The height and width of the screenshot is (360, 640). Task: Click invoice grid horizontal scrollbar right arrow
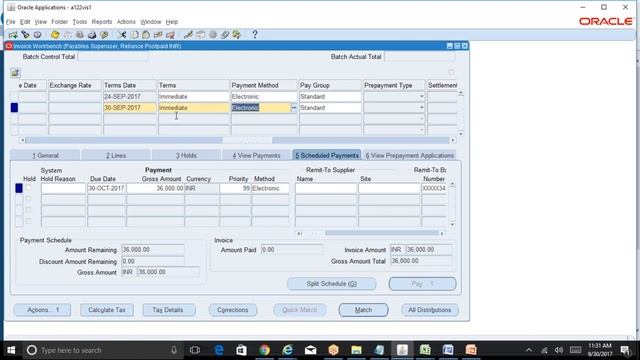[x=453, y=140]
